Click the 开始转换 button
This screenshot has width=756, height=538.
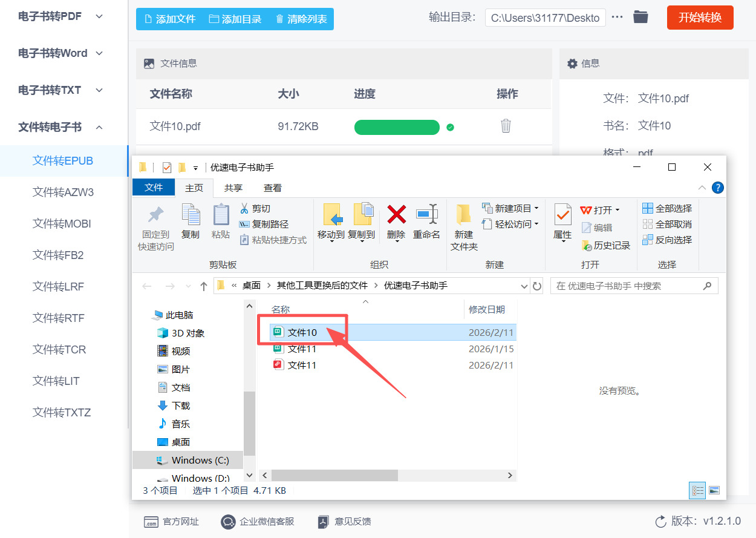tap(700, 18)
